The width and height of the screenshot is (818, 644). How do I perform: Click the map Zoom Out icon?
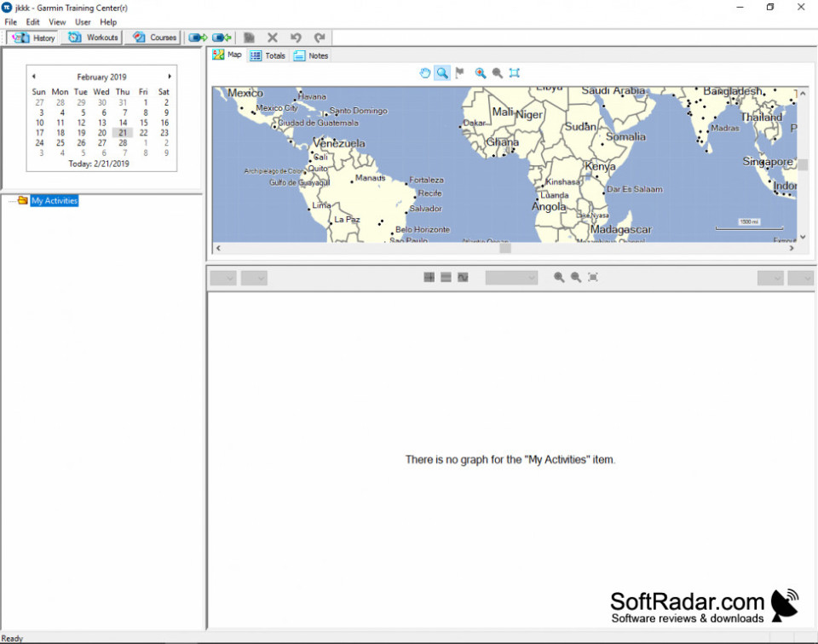tap(498, 73)
